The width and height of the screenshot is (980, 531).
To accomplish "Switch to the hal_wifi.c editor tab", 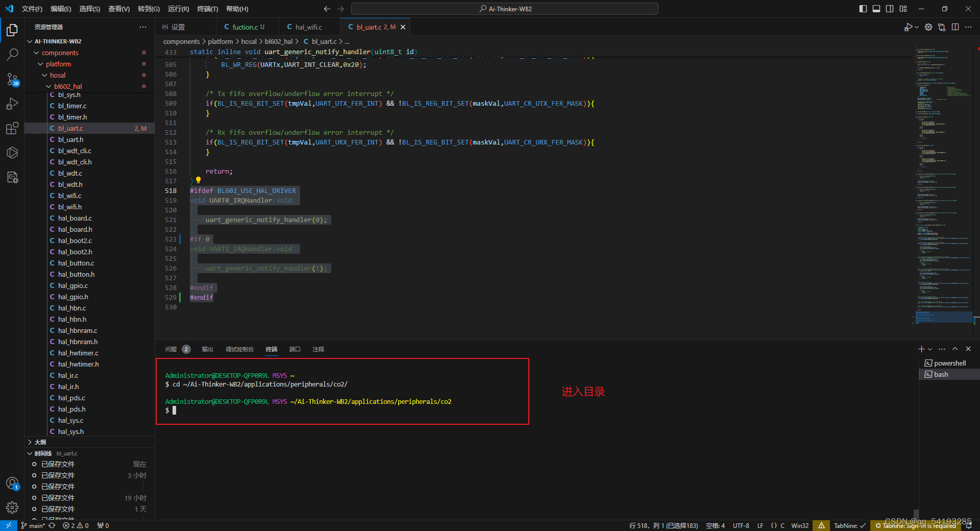I will (x=309, y=27).
